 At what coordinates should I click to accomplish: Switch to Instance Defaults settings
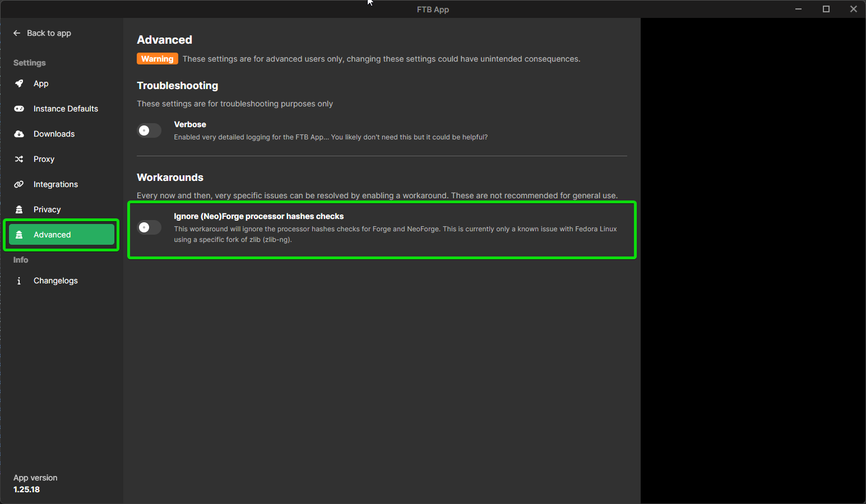point(66,108)
